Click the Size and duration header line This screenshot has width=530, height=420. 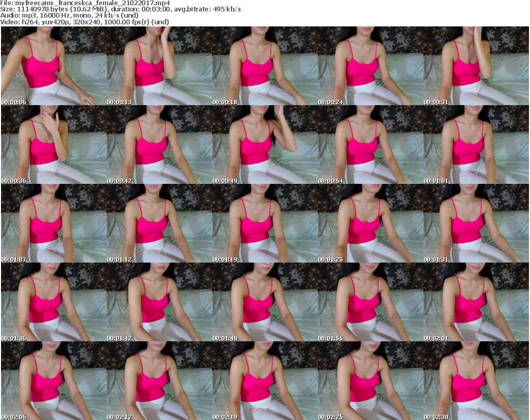click(x=120, y=9)
